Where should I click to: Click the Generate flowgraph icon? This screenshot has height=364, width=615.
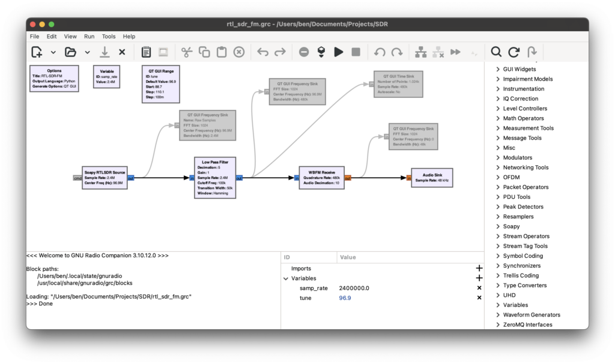321,52
